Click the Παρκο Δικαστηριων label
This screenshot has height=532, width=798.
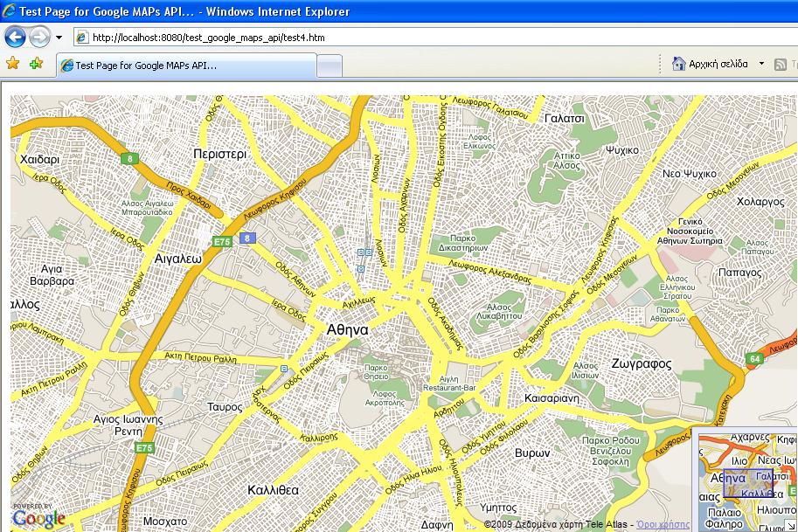462,243
